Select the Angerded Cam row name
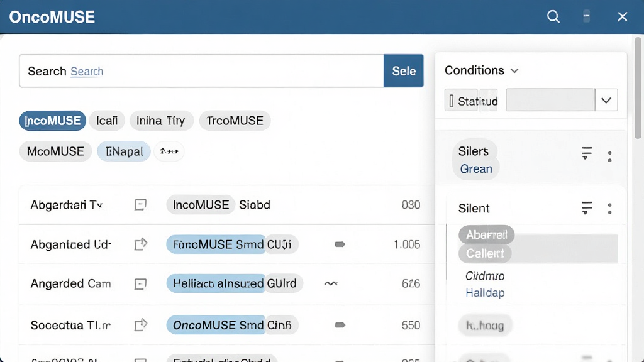Image resolution: width=644 pixels, height=362 pixels. click(x=70, y=283)
